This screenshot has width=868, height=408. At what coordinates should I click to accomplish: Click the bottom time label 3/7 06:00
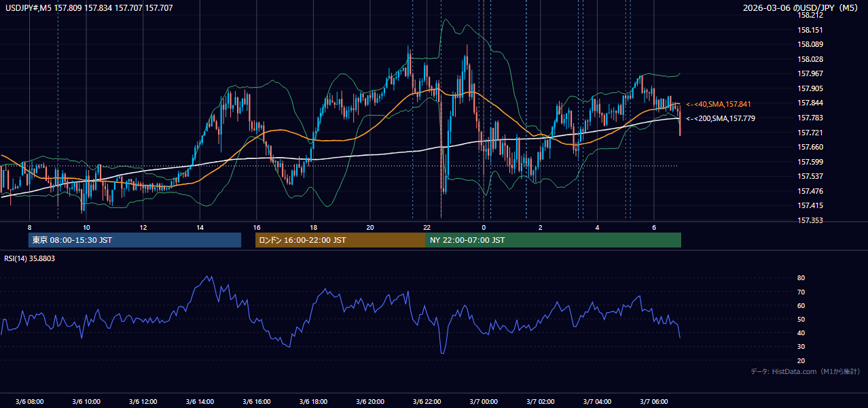click(654, 402)
